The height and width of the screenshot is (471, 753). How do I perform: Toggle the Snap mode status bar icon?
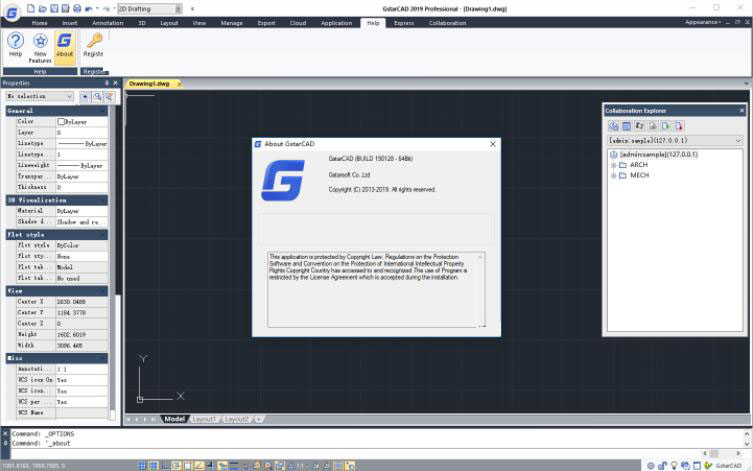(x=142, y=465)
